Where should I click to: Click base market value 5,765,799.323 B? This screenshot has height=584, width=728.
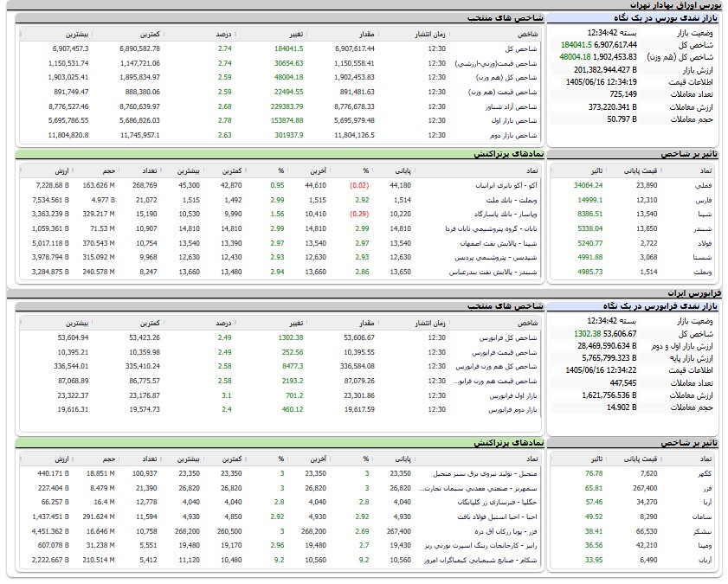pos(609,358)
